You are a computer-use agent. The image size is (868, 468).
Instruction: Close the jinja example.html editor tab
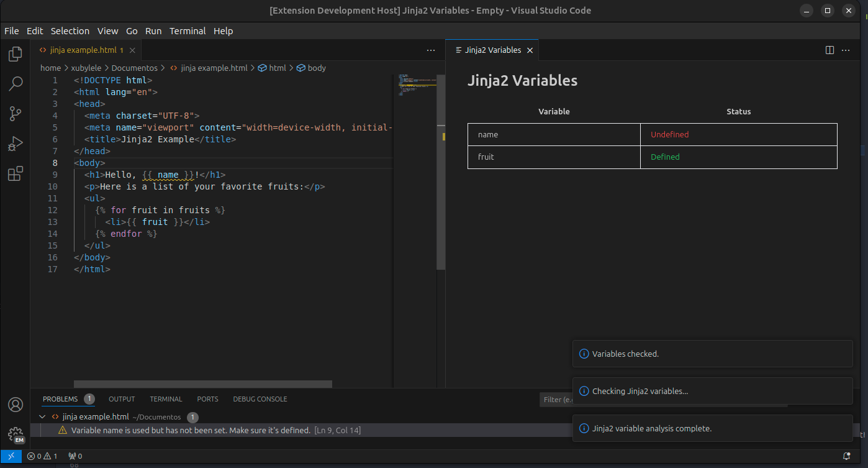(132, 50)
